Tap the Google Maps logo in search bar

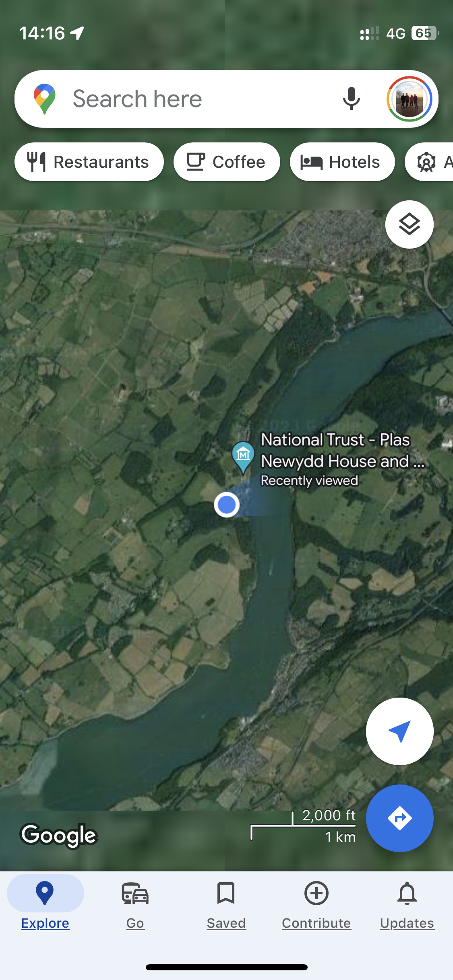pos(45,99)
